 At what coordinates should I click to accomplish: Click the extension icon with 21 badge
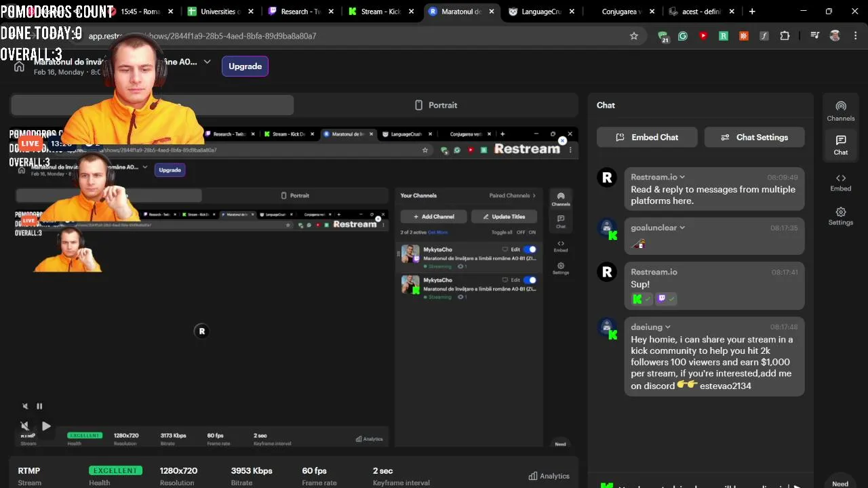tap(663, 37)
